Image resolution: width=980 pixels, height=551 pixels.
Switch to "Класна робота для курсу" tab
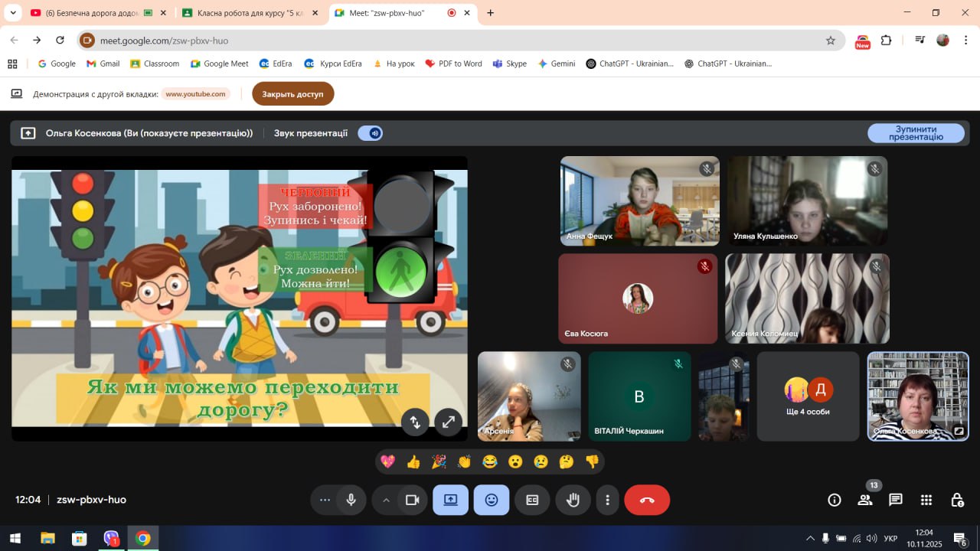coord(245,13)
